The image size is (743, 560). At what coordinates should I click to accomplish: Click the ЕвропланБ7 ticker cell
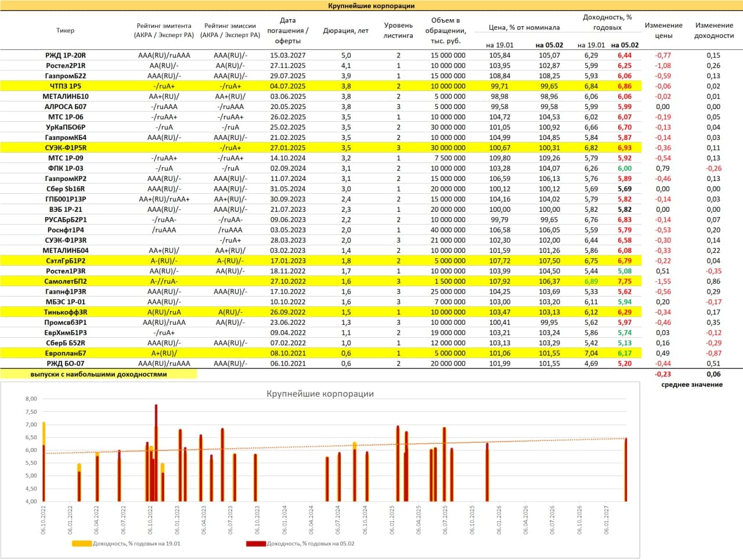pyautogui.click(x=66, y=353)
